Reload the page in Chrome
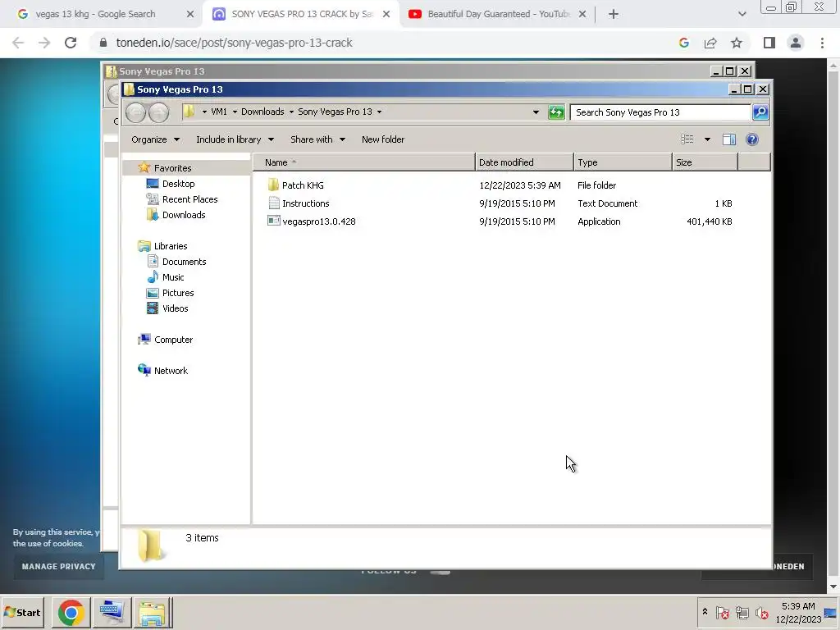Image resolution: width=840 pixels, height=630 pixels. click(x=71, y=43)
